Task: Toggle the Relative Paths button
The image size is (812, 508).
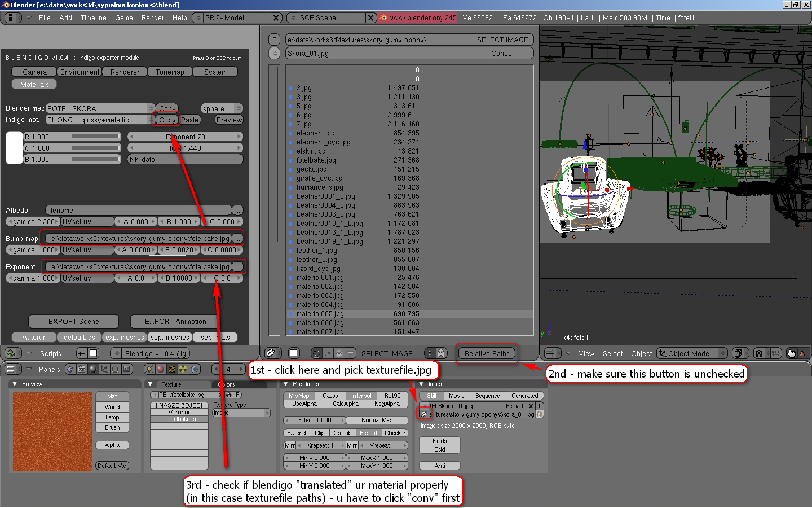Action: [486, 353]
